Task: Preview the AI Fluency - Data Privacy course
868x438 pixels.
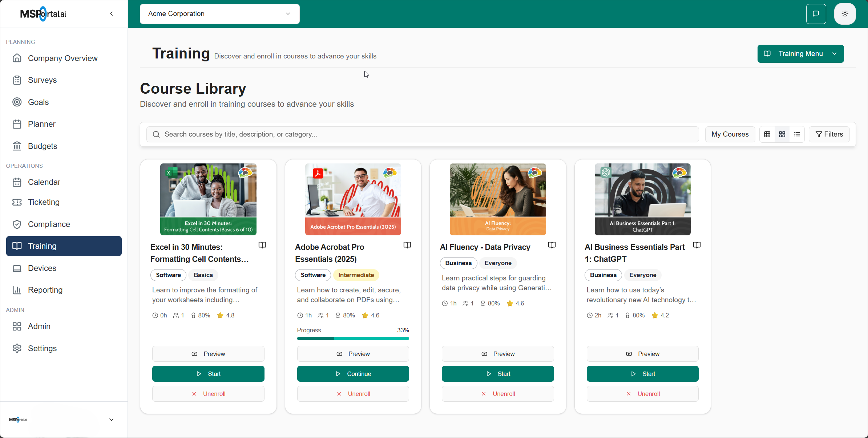Action: pyautogui.click(x=498, y=354)
